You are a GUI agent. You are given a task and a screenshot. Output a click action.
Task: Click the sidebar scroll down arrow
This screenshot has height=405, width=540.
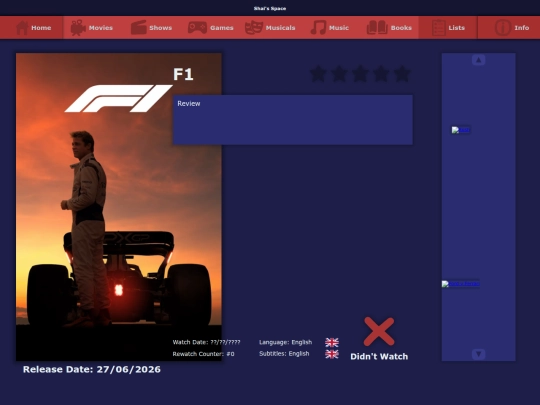[x=478, y=354]
